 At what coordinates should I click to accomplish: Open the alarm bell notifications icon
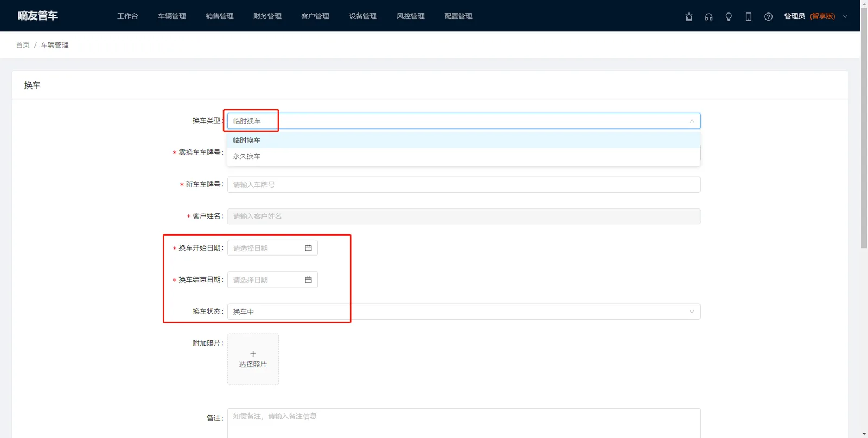pos(689,17)
